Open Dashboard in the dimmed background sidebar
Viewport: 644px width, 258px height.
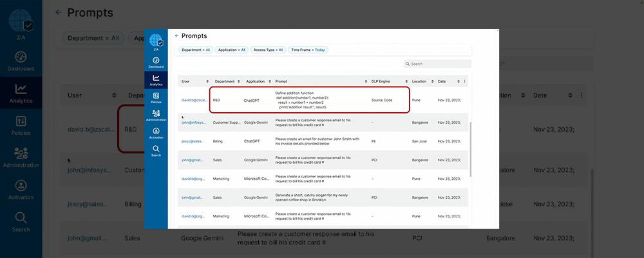pos(21,61)
